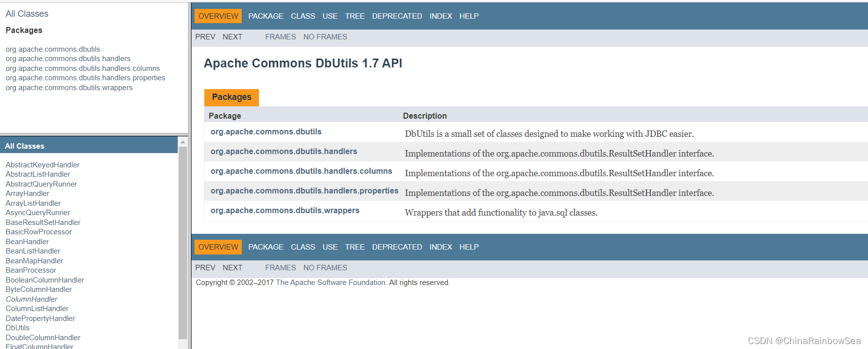Click the top NEXT link

(x=232, y=37)
